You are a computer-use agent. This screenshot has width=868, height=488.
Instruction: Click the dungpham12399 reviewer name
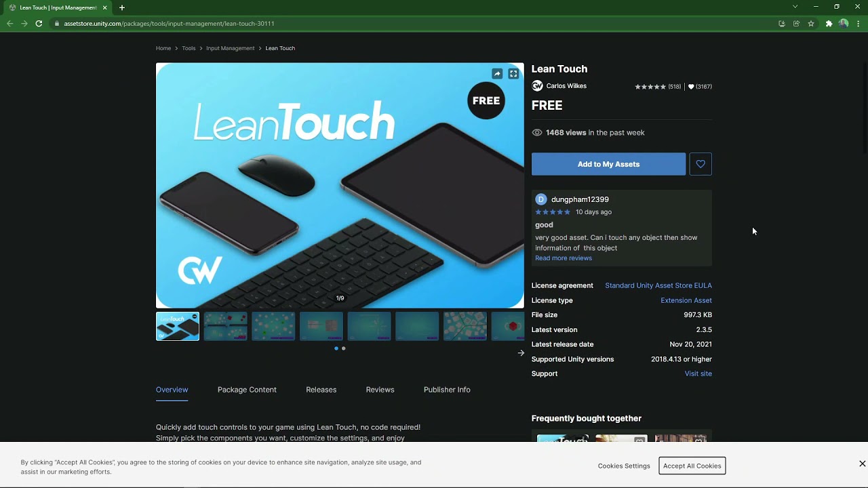(580, 199)
